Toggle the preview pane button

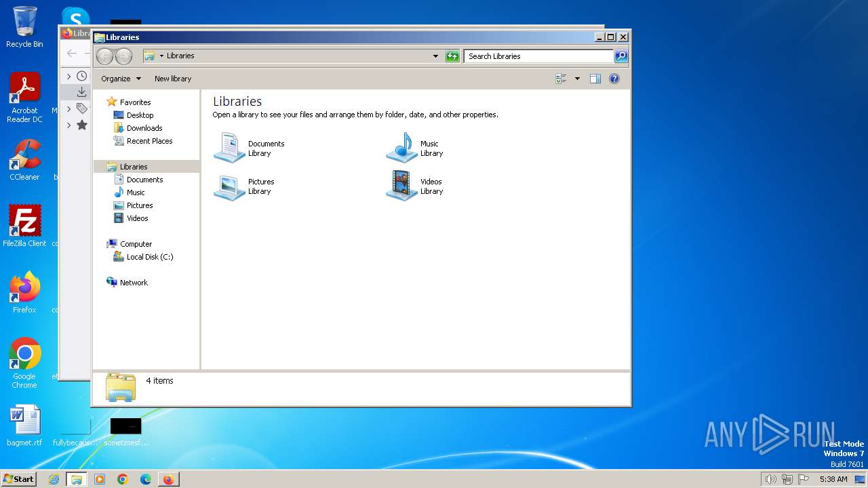coord(595,79)
